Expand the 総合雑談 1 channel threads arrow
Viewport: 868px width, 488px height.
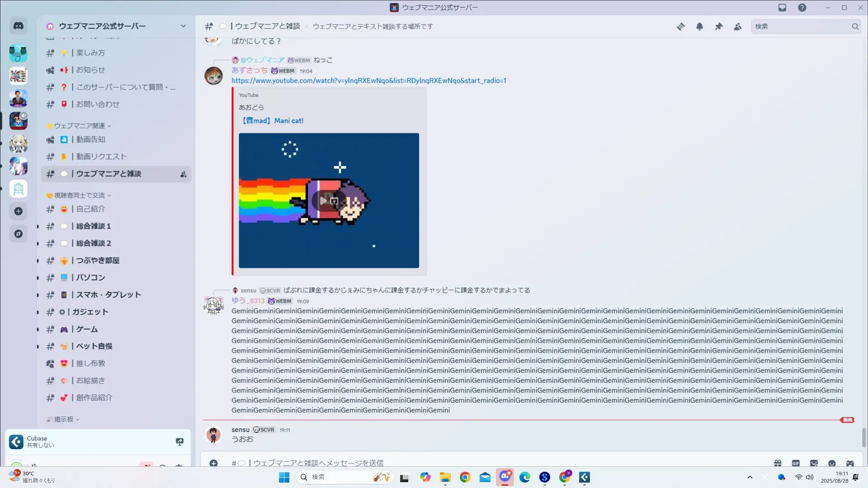click(x=38, y=226)
